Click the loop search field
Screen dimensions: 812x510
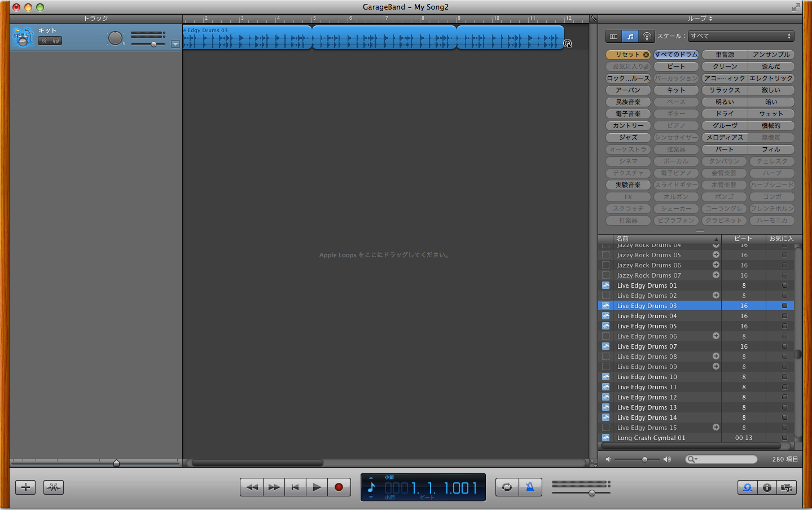[721, 459]
